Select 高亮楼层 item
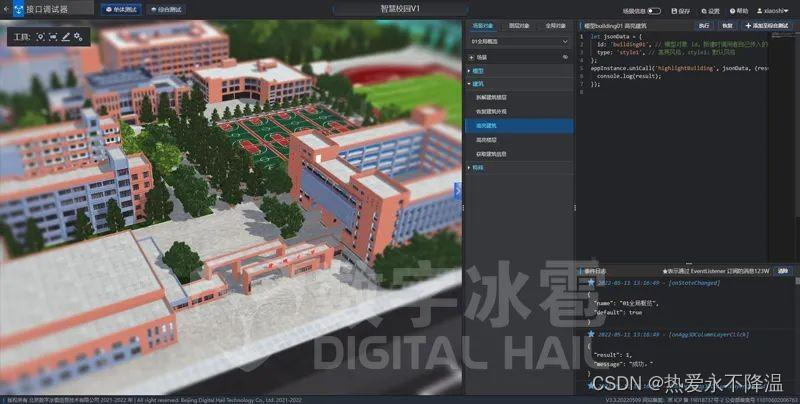This screenshot has height=404, width=800. click(x=519, y=140)
